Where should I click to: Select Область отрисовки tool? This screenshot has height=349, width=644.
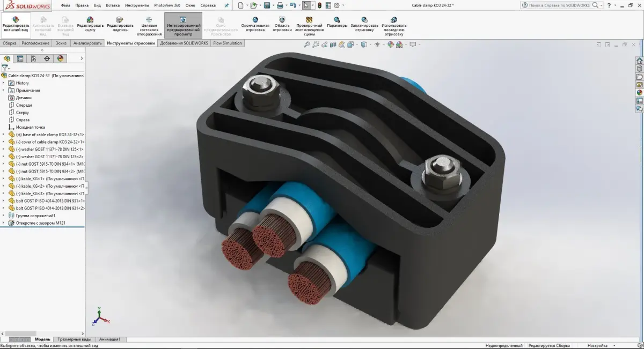(282, 24)
